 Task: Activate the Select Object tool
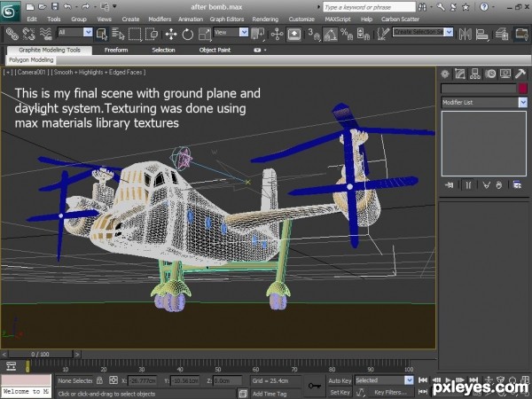tap(102, 35)
